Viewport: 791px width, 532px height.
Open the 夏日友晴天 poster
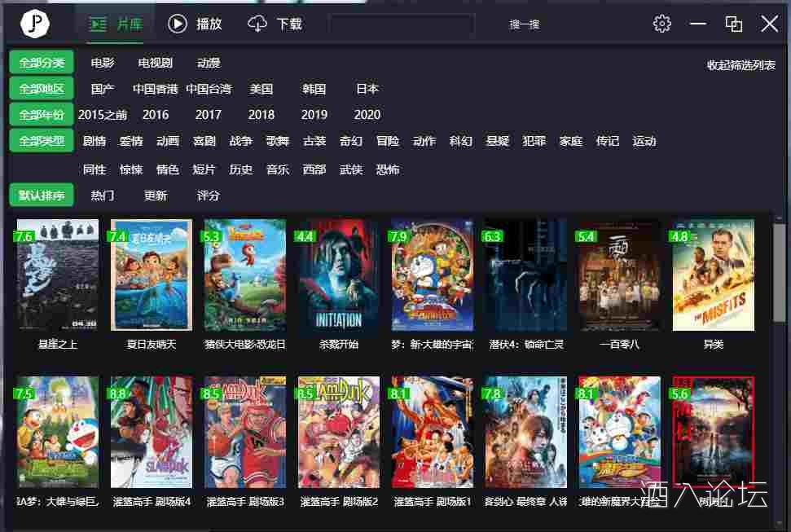coord(152,275)
